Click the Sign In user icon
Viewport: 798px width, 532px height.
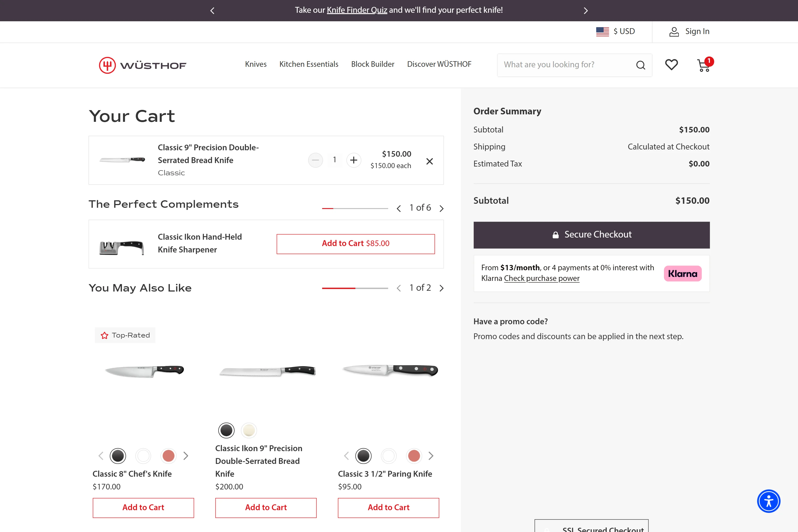pos(674,32)
